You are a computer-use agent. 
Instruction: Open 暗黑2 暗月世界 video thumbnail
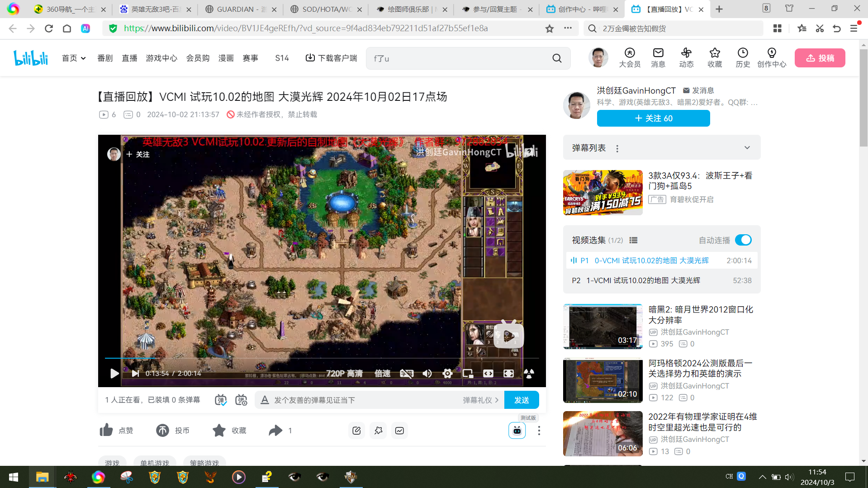click(602, 327)
